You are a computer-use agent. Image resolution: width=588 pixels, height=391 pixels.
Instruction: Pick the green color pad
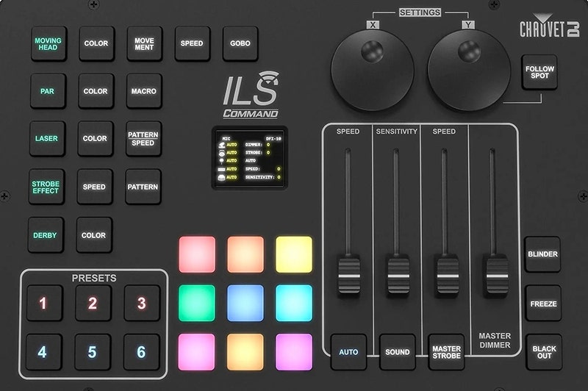[197, 303]
